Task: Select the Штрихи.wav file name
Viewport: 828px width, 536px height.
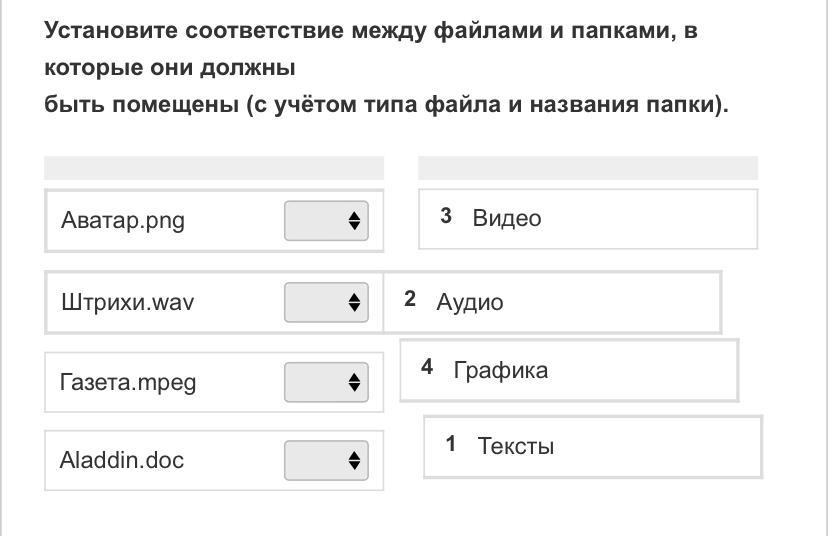Action: [127, 302]
